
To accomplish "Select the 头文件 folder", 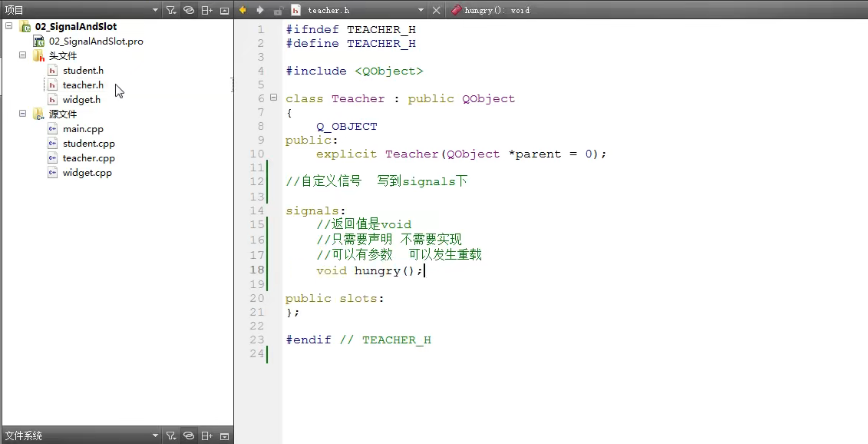I will pyautogui.click(x=63, y=56).
